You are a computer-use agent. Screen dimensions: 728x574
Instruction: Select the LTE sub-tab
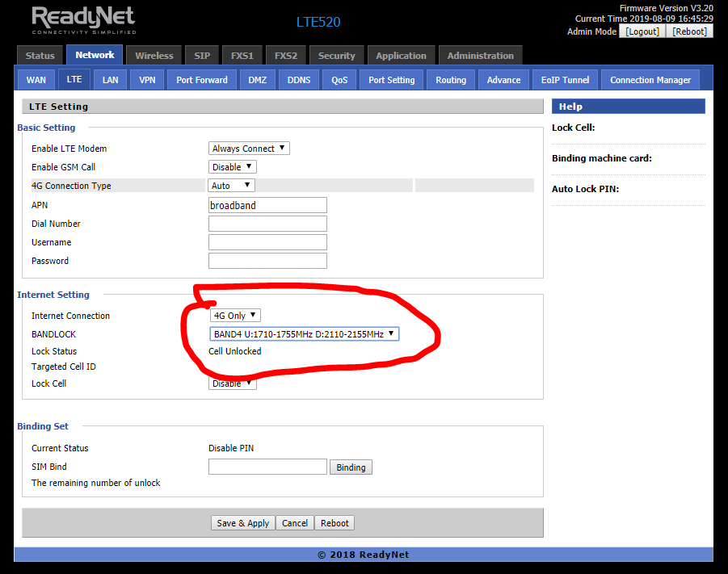(x=74, y=79)
